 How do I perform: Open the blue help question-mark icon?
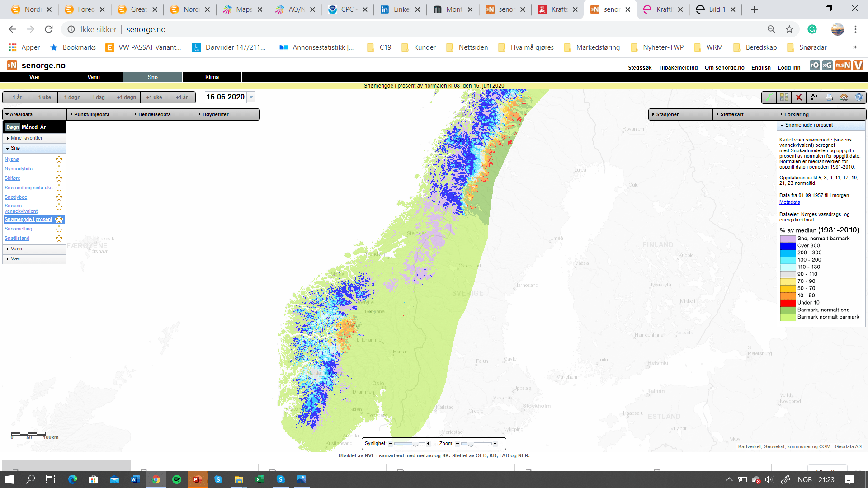tap(859, 97)
